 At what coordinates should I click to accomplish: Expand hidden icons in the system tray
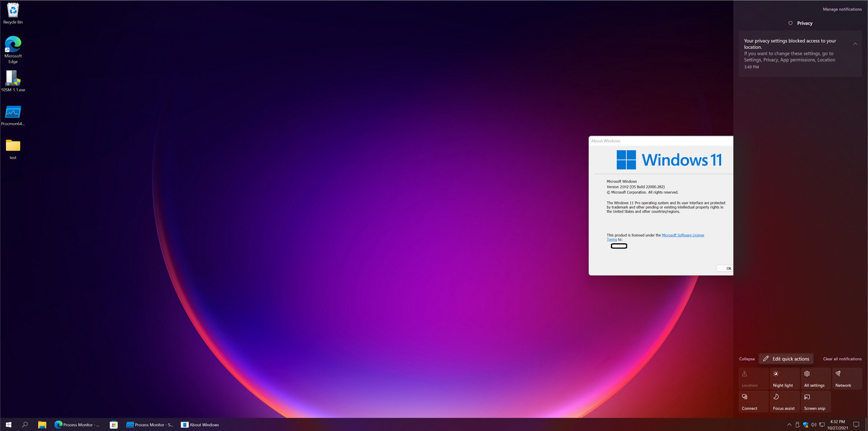tap(789, 424)
